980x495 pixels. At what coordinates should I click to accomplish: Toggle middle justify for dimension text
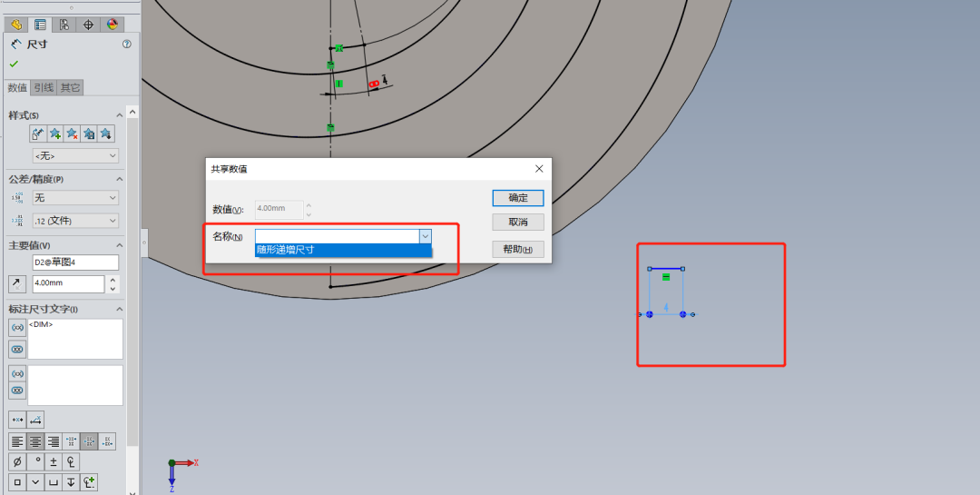[x=89, y=441]
